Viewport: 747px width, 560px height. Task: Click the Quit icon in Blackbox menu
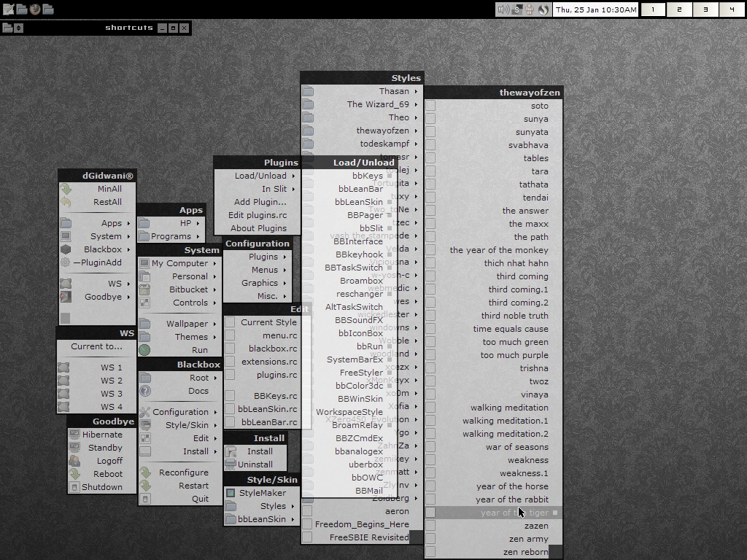point(145,499)
